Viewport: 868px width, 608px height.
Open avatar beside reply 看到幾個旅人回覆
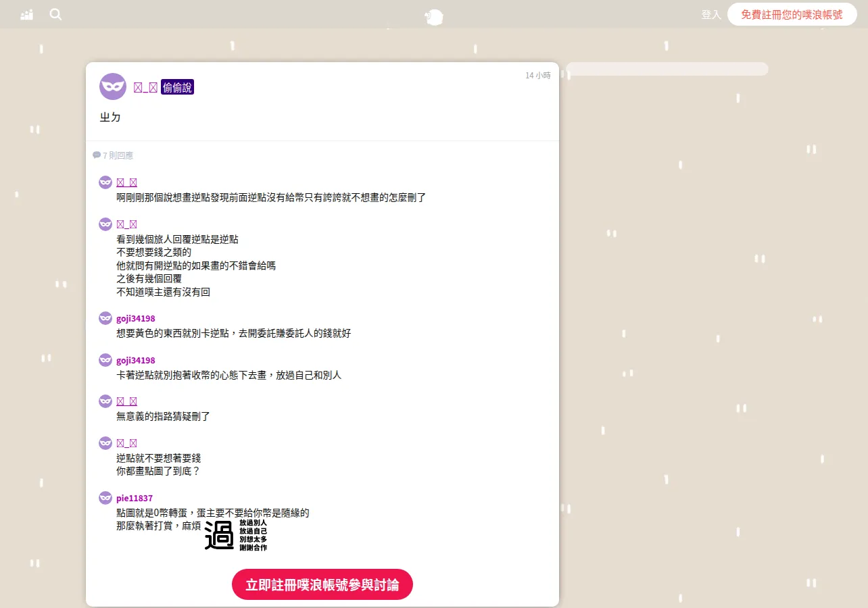click(x=105, y=224)
